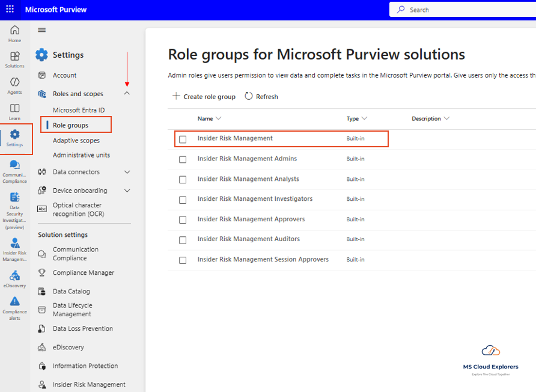Check Insider Risk Management Session Approvers checkbox
Image resolution: width=536 pixels, height=392 pixels.
[183, 260]
